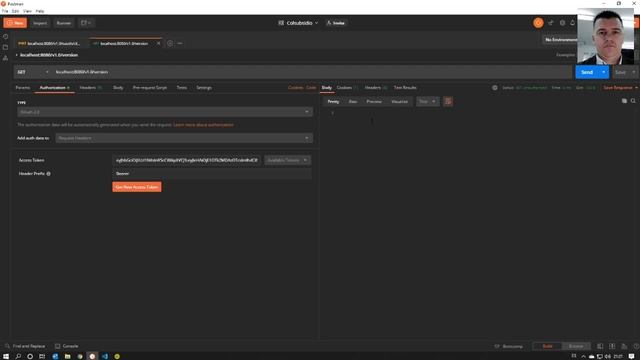Click the orange New button

pos(15,23)
